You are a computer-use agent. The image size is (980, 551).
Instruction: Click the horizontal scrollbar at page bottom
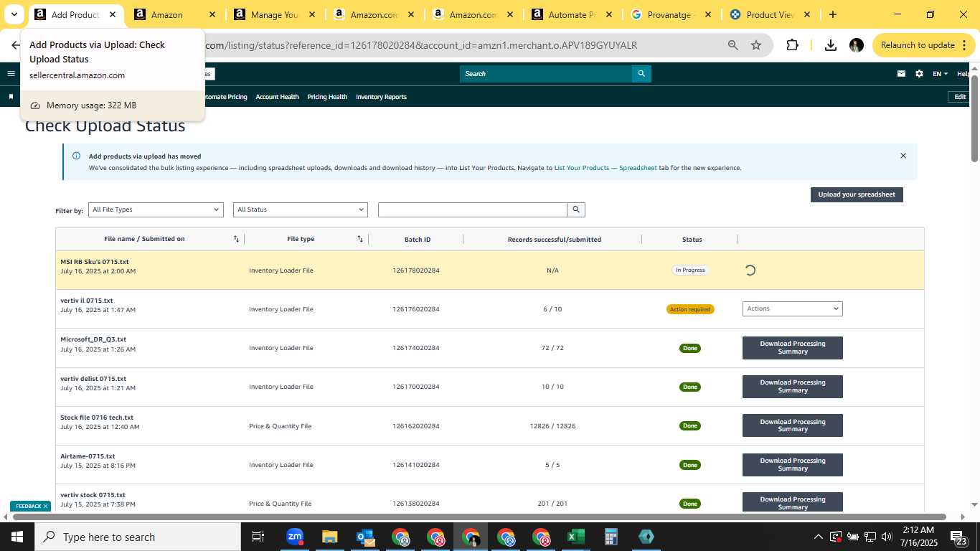(479, 517)
